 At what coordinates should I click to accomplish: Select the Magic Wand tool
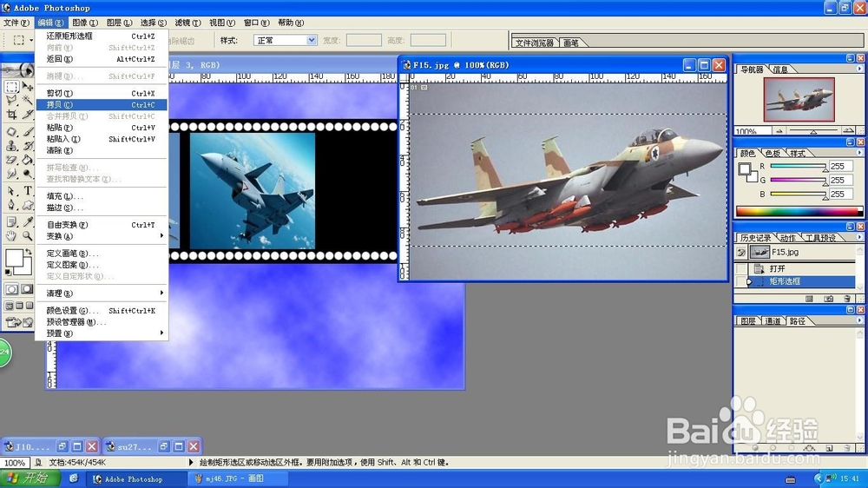28,100
